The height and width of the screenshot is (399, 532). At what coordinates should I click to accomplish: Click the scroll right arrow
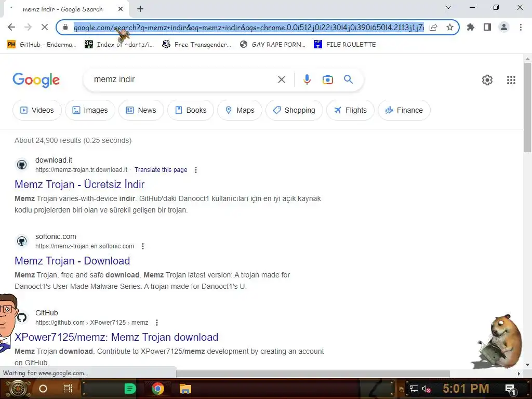click(519, 374)
